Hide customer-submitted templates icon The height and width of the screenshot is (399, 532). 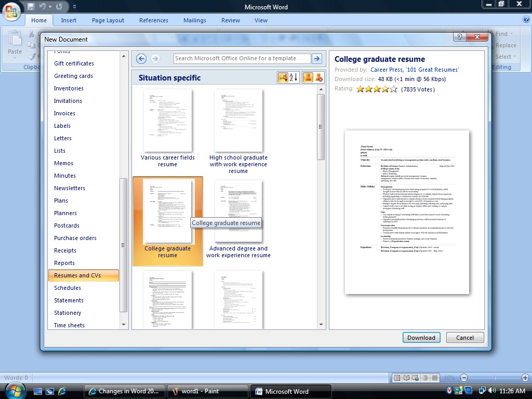[319, 78]
